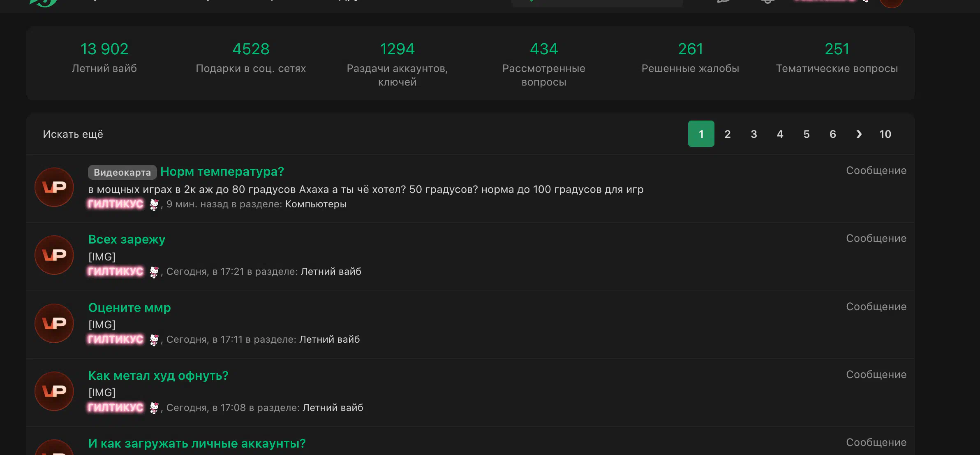This screenshot has height=455, width=980.
Task: Go to next results page arrow
Action: point(859,134)
